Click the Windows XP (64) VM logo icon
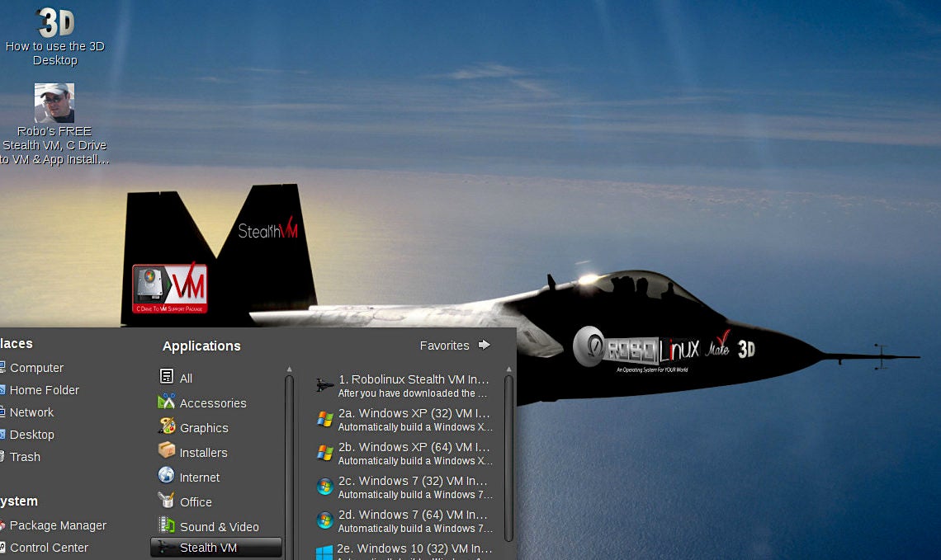941x560 pixels. coord(324,453)
